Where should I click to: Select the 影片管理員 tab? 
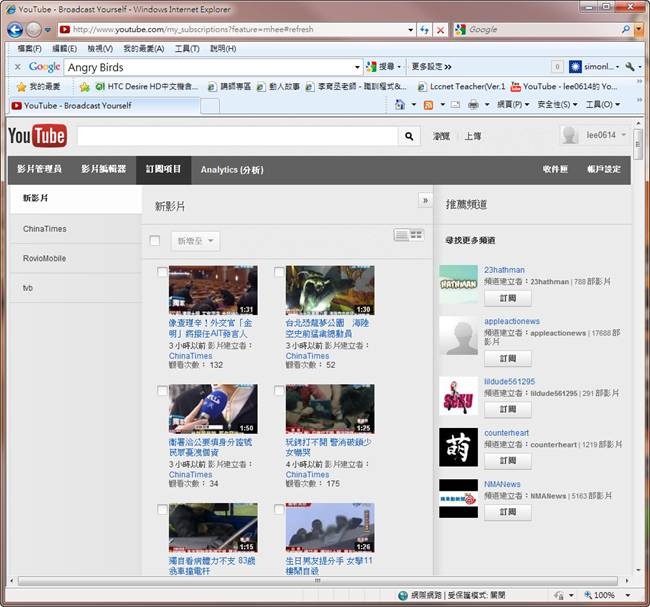(39, 169)
